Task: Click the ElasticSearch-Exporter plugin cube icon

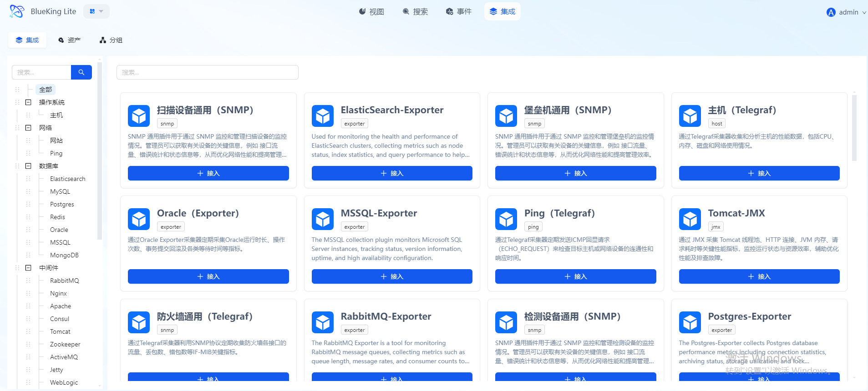Action: coord(323,116)
